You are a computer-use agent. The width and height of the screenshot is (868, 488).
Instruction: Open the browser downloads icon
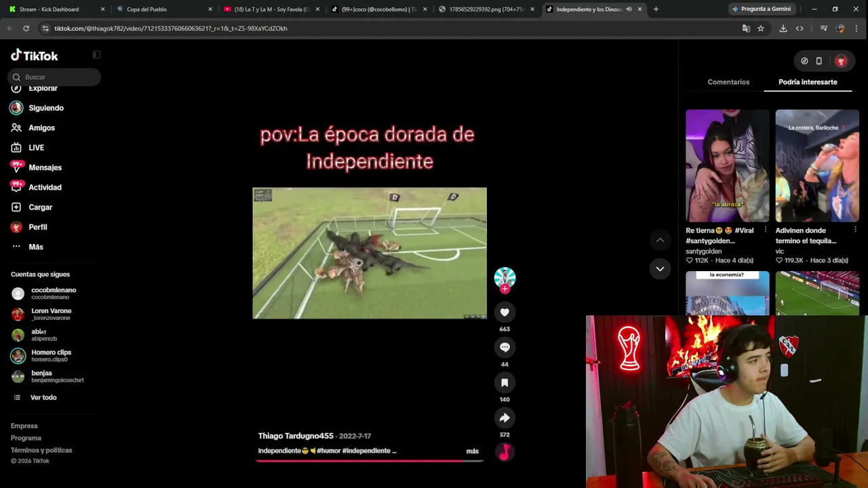(x=783, y=28)
